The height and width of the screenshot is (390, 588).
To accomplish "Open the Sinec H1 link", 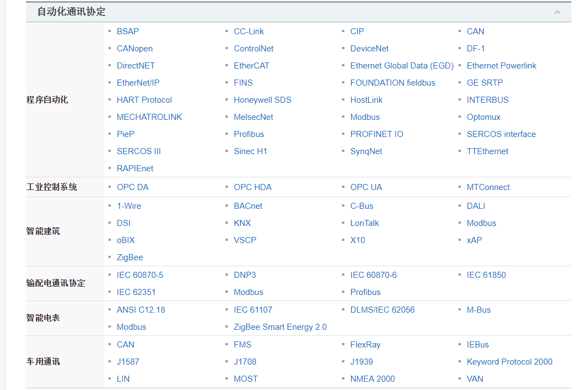I will click(250, 152).
